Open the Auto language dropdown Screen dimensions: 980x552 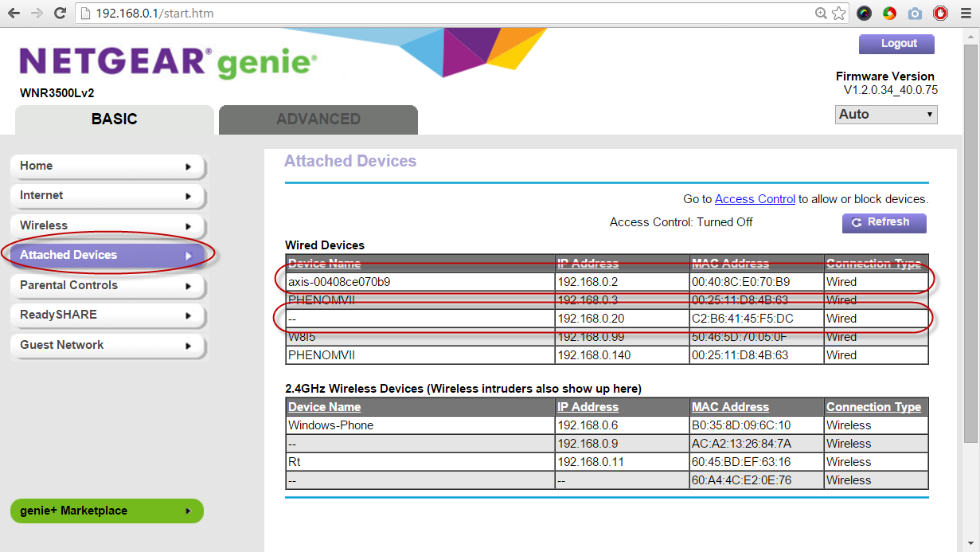point(886,115)
